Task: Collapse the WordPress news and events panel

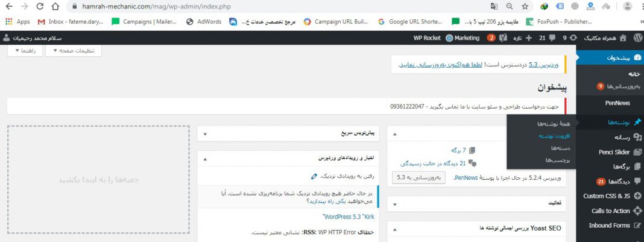Action: point(204,159)
